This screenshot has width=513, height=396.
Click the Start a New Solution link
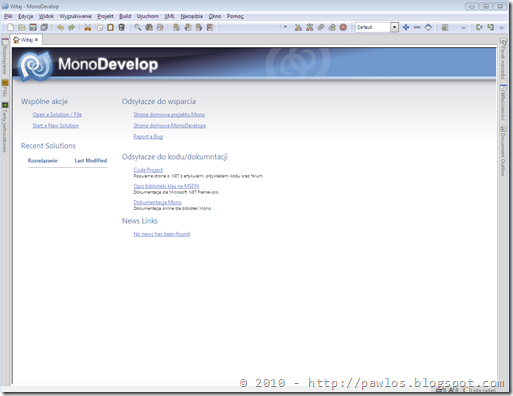click(56, 125)
